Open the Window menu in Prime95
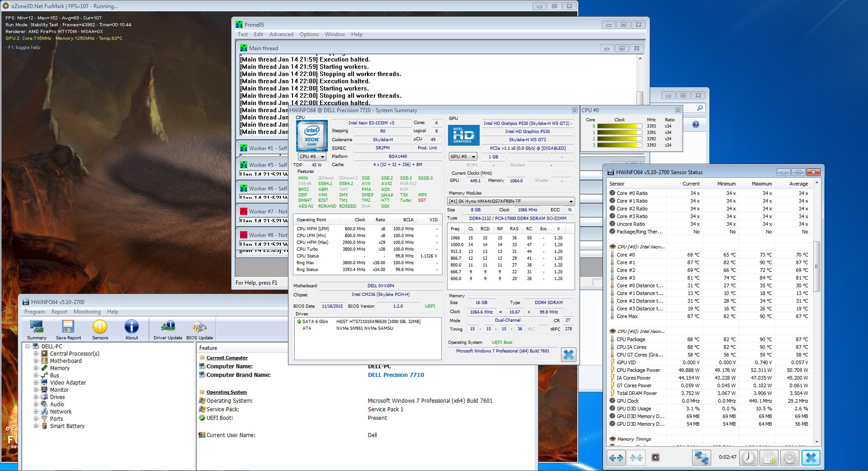 coord(335,34)
